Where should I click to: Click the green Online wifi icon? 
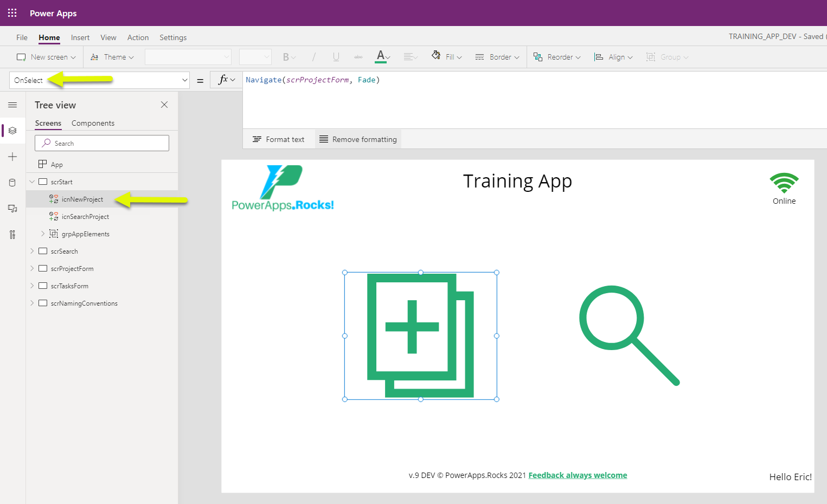pyautogui.click(x=784, y=183)
